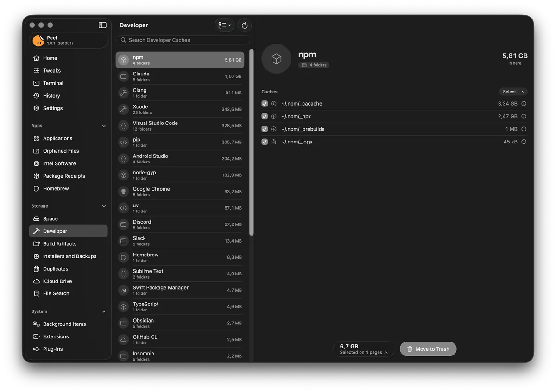Viewport: 556px width, 392px height.
Task: Click the hammer icon on the Clang row
Action: 123,93
